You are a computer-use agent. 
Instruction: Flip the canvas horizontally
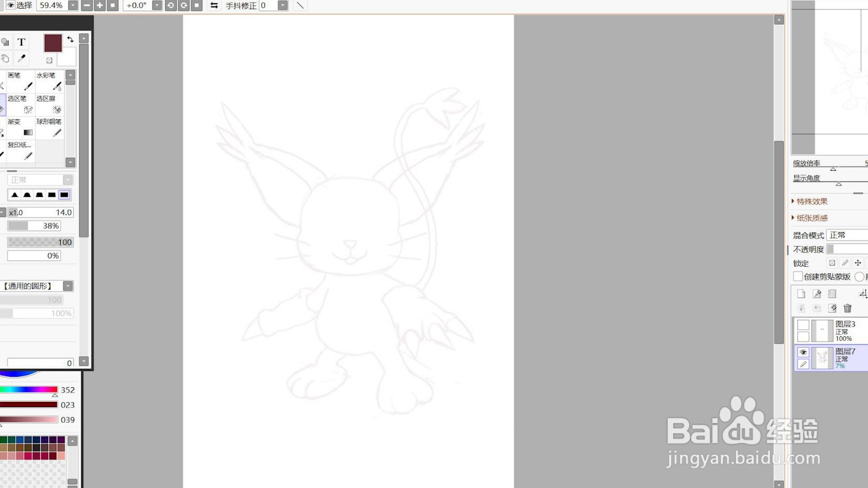click(x=214, y=5)
